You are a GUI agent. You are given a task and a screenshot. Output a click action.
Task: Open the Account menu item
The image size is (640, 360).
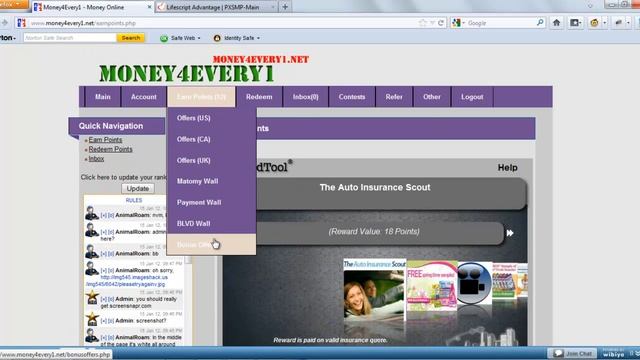click(x=144, y=97)
